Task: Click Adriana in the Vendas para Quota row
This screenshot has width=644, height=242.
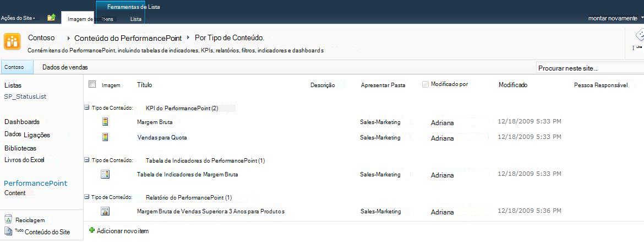Action: click(x=443, y=138)
